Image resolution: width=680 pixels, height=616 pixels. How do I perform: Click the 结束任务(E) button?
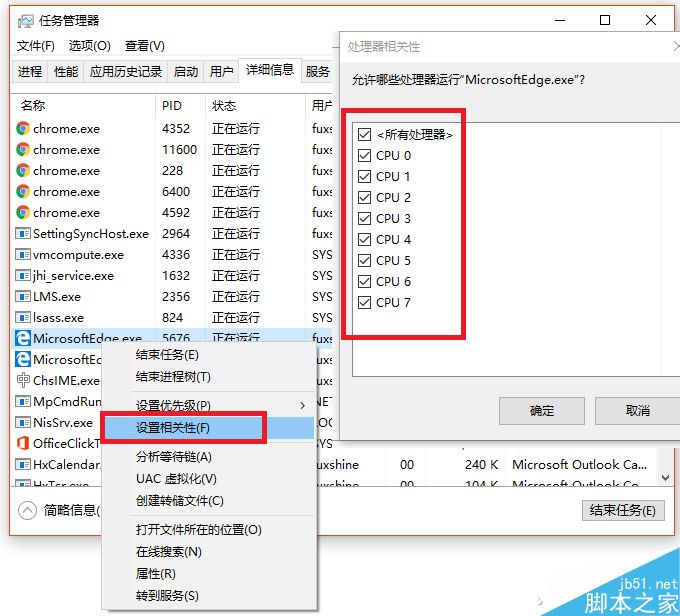click(x=621, y=510)
